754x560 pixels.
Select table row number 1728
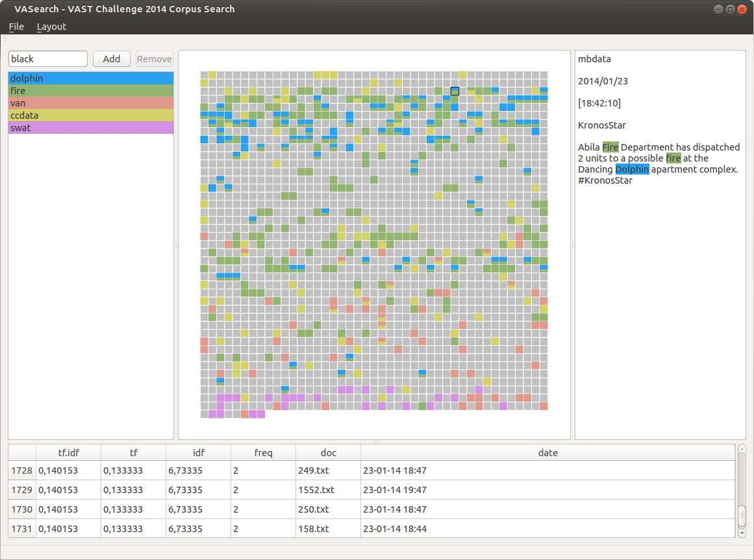(x=22, y=470)
